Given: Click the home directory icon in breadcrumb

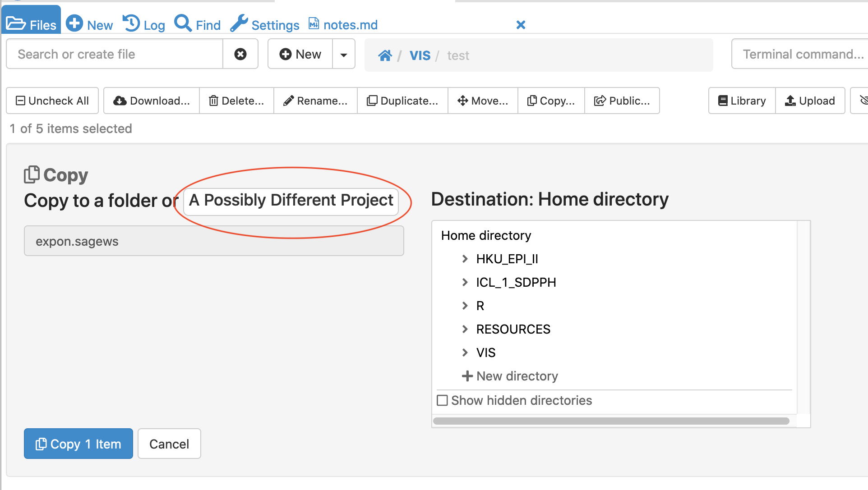Looking at the screenshot, I should click(385, 55).
